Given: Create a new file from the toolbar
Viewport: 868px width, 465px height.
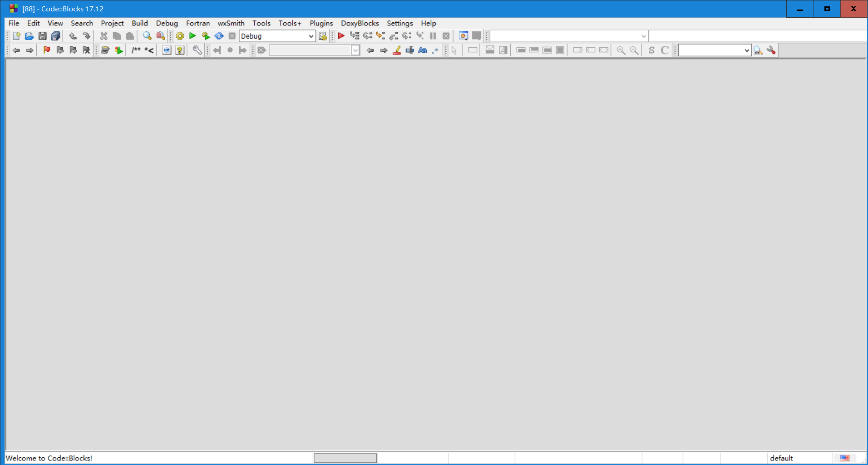Looking at the screenshot, I should tap(16, 36).
